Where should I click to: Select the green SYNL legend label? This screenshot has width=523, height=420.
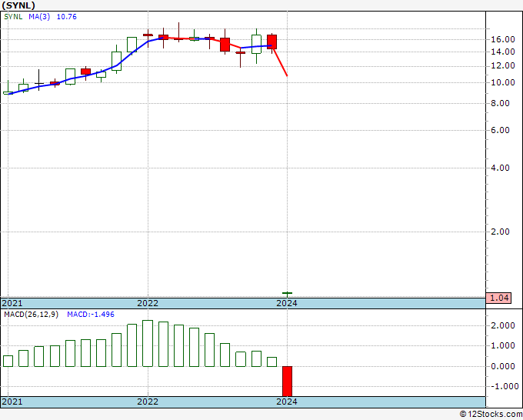coord(13,17)
